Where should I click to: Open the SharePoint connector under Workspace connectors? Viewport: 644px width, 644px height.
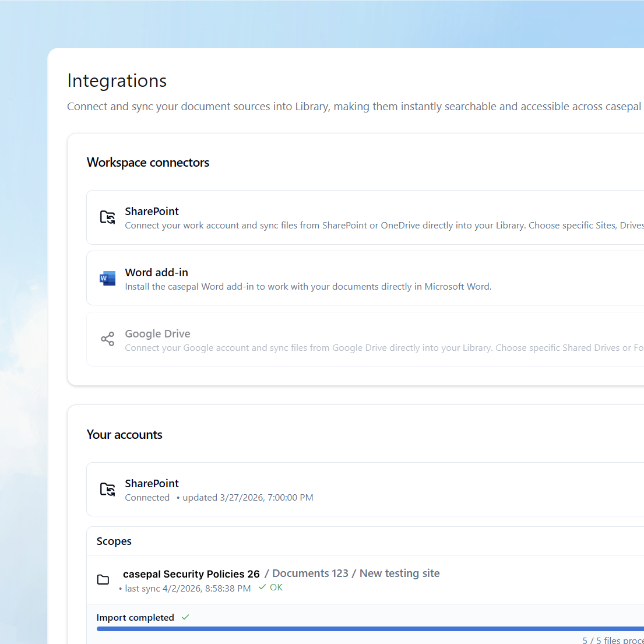point(365,217)
